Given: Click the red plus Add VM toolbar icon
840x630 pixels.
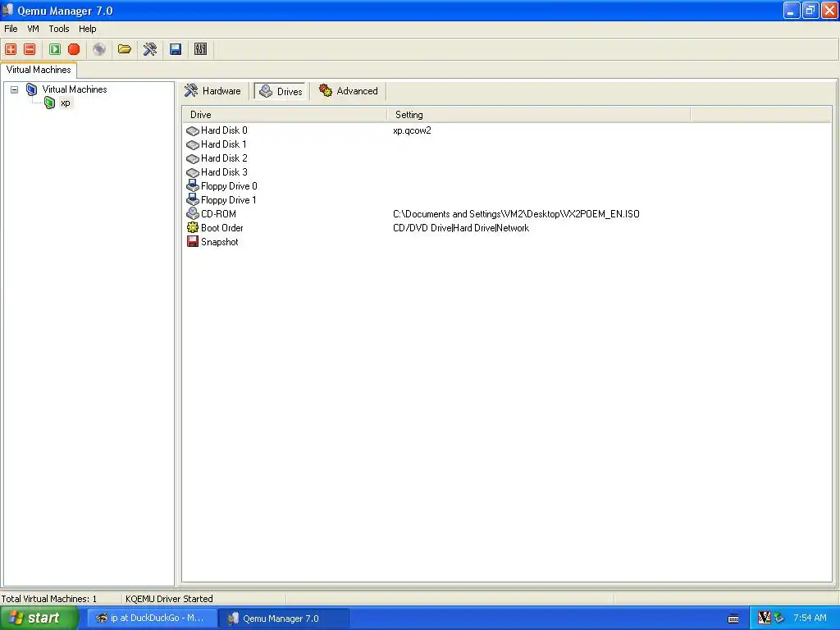Looking at the screenshot, I should point(11,49).
